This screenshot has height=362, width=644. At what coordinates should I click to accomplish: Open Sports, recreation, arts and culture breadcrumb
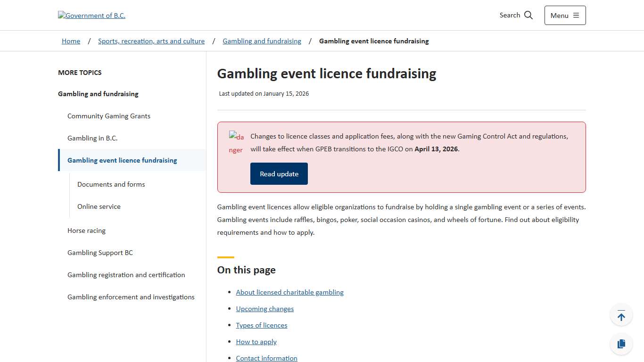151,41
